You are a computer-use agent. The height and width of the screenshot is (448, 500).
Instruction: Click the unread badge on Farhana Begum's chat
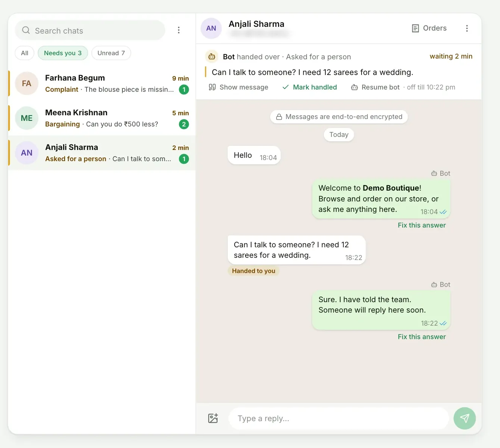click(184, 90)
